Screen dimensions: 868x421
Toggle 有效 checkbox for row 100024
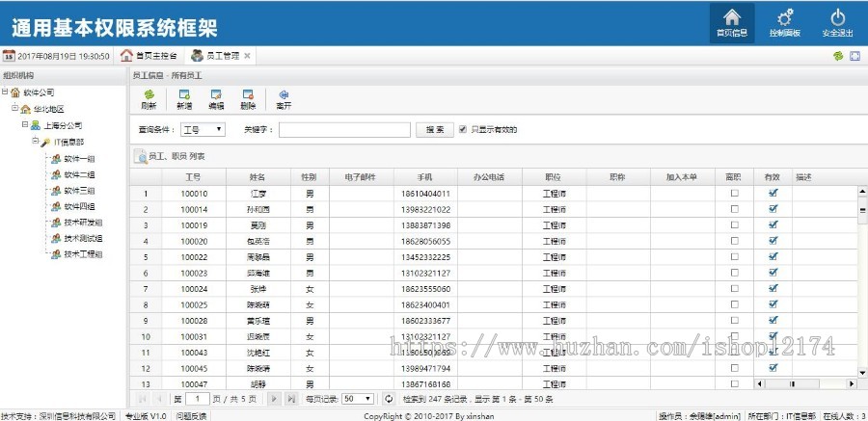[x=773, y=288]
